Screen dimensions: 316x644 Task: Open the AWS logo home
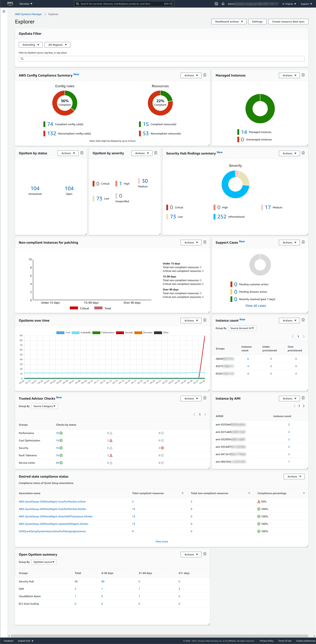click(10, 4)
